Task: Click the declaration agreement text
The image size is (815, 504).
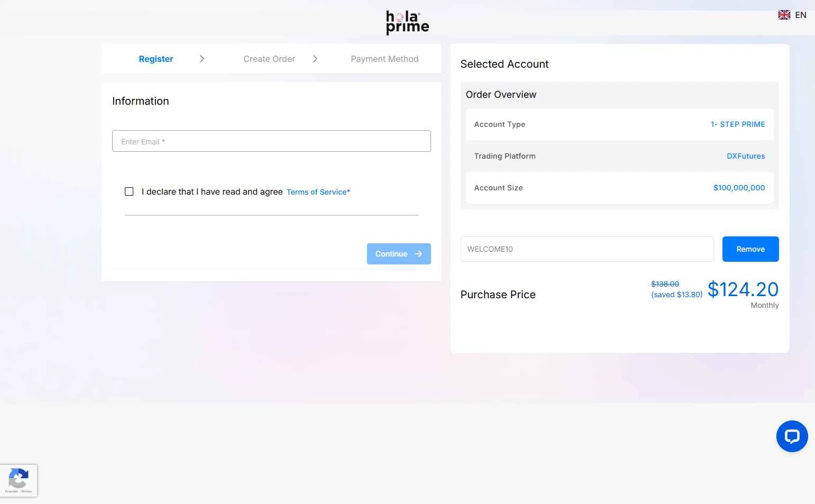Action: [x=212, y=191]
